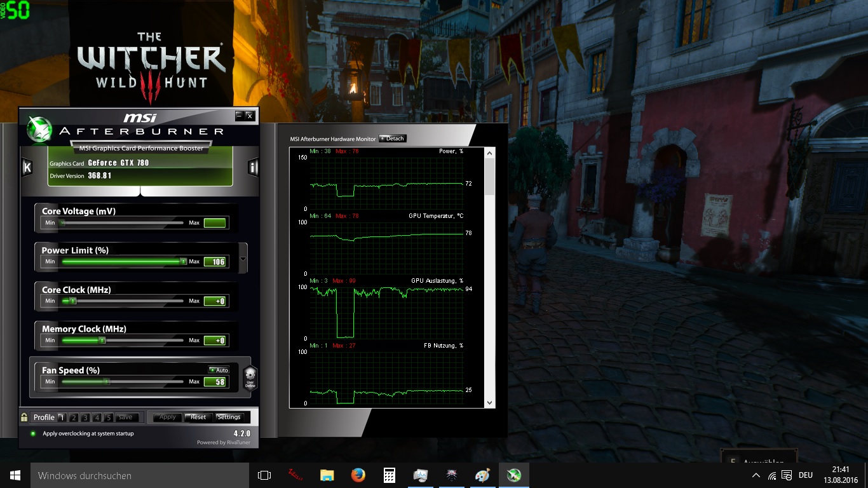Select profile slot 3
Image resolution: width=868 pixels, height=488 pixels.
point(85,417)
